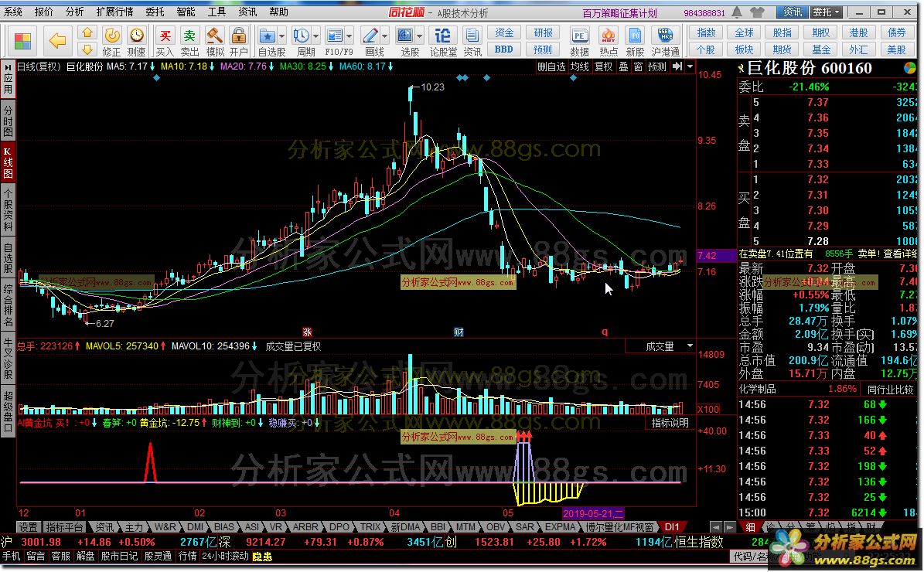Expand the 周期 dropdown arrow
The height and width of the screenshot is (572, 924).
[x=315, y=36]
